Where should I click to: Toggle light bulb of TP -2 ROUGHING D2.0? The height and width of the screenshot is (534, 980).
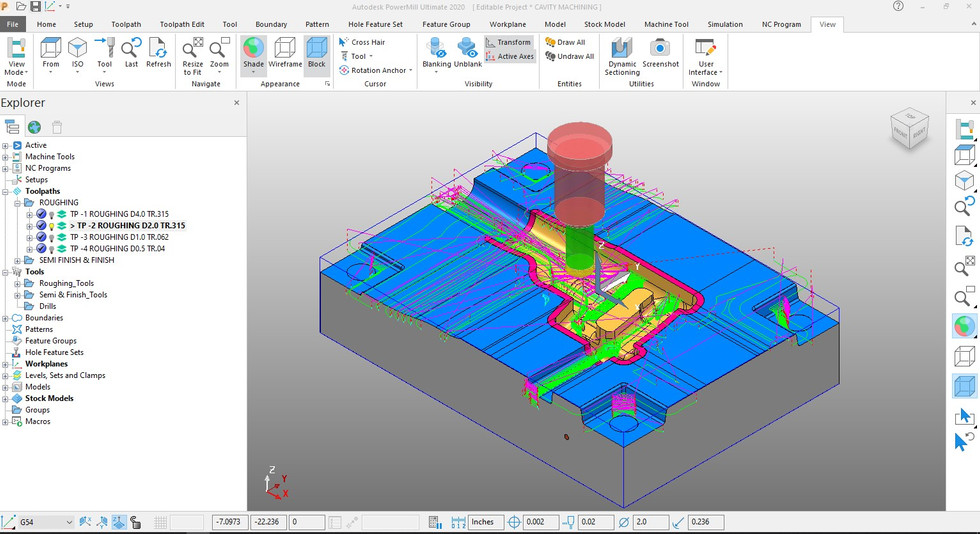click(x=52, y=226)
